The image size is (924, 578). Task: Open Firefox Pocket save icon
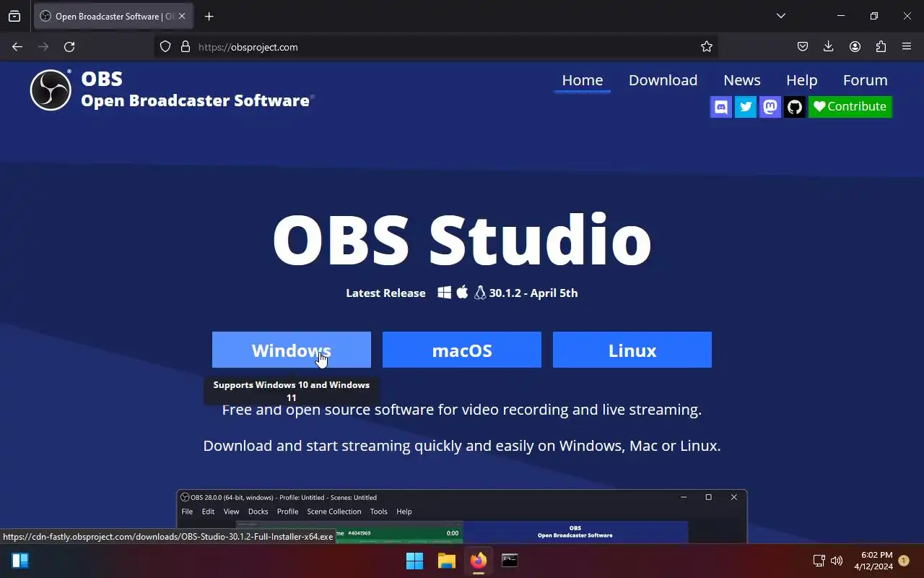pos(802,47)
